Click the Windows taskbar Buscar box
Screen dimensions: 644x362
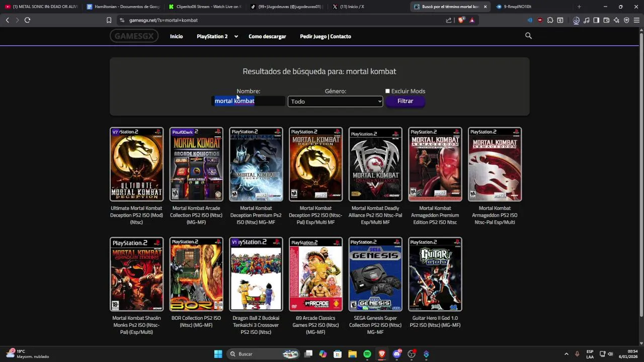264,354
